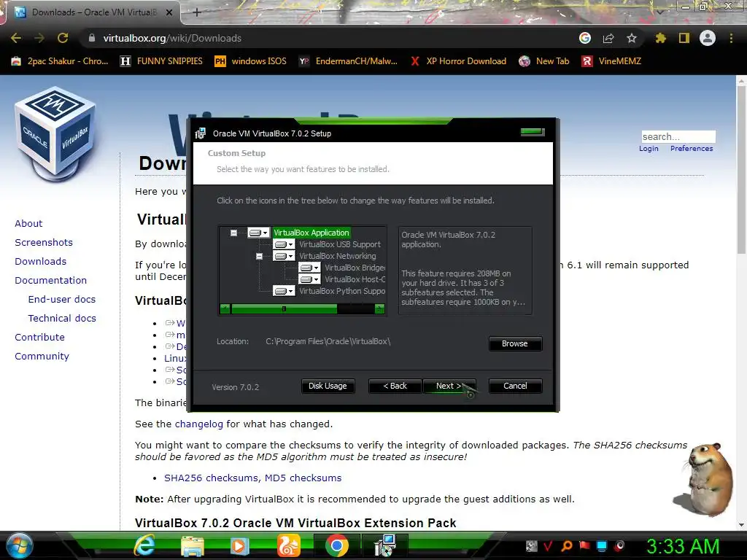Screen dimensions: 747x560
Task: Select VirtualBox Python Support tree item
Action: click(342, 291)
